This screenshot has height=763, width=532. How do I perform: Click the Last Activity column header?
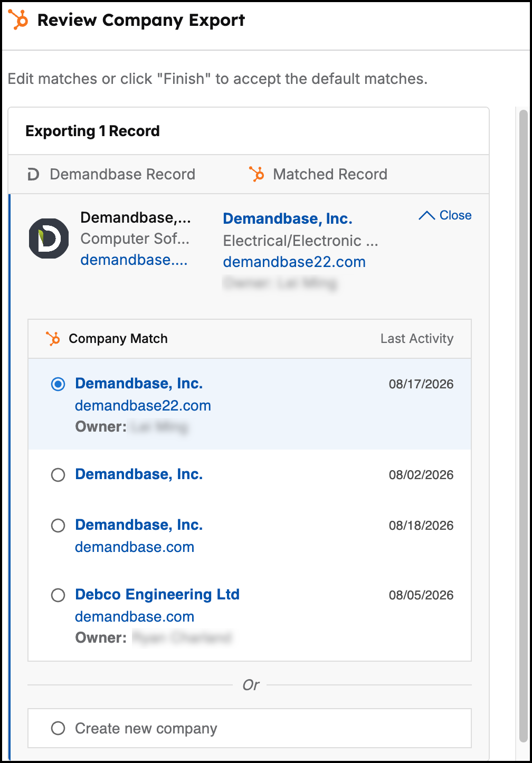[x=417, y=338]
